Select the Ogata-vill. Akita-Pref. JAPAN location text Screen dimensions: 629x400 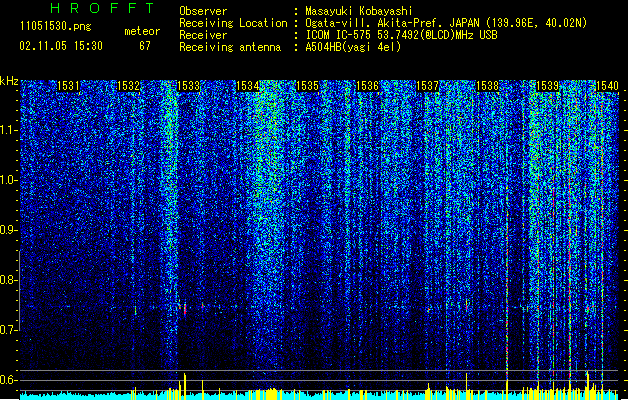pyautogui.click(x=446, y=23)
